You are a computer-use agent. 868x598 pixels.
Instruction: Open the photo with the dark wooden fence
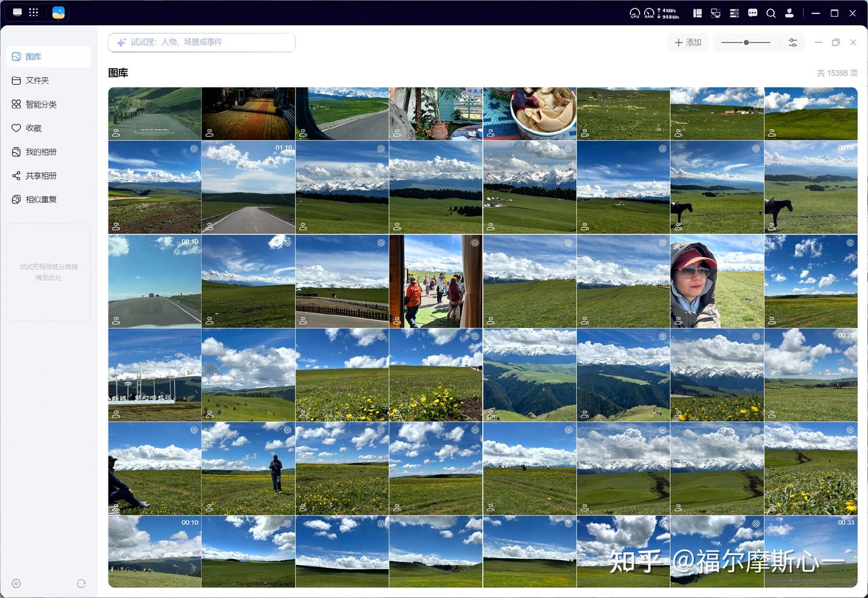click(342, 282)
